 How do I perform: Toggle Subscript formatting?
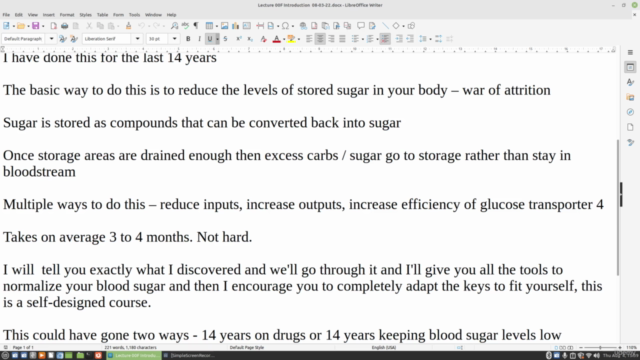pos(250,39)
